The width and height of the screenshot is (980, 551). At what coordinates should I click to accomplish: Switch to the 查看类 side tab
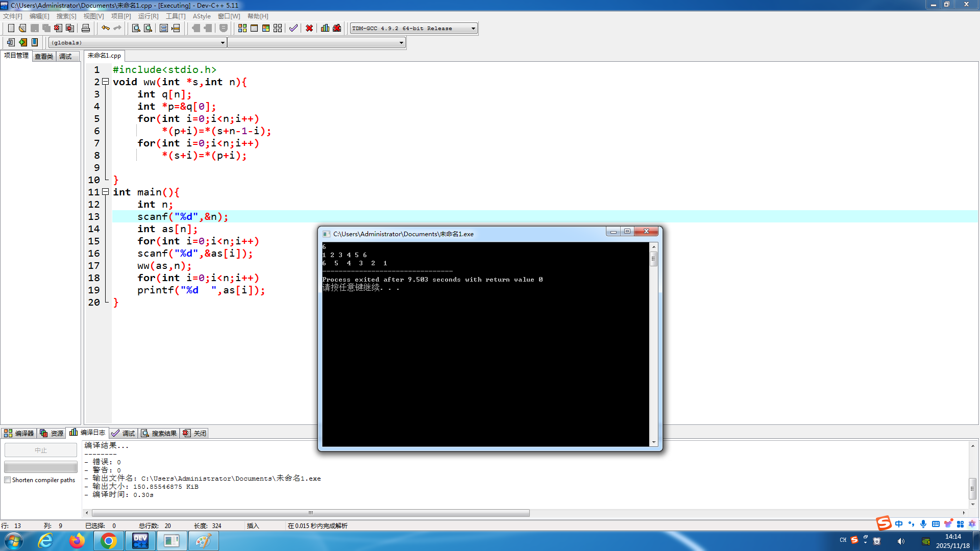click(44, 56)
